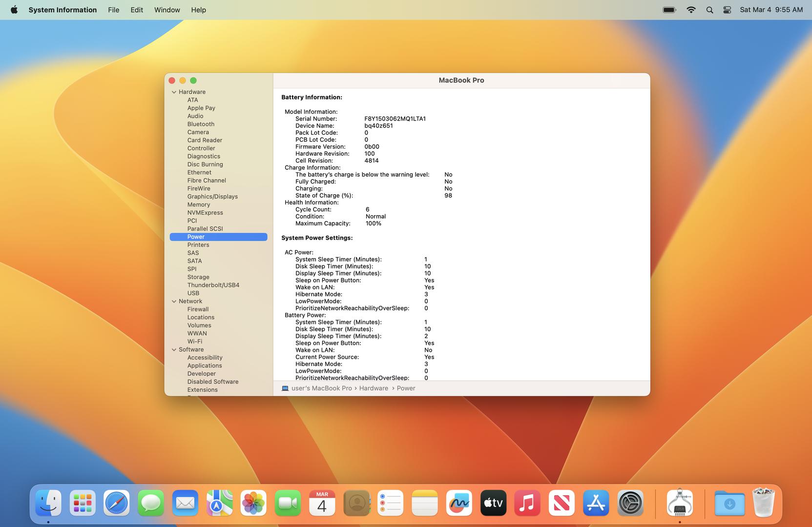The image size is (812, 527).
Task: Collapse the Software section
Action: click(x=174, y=349)
